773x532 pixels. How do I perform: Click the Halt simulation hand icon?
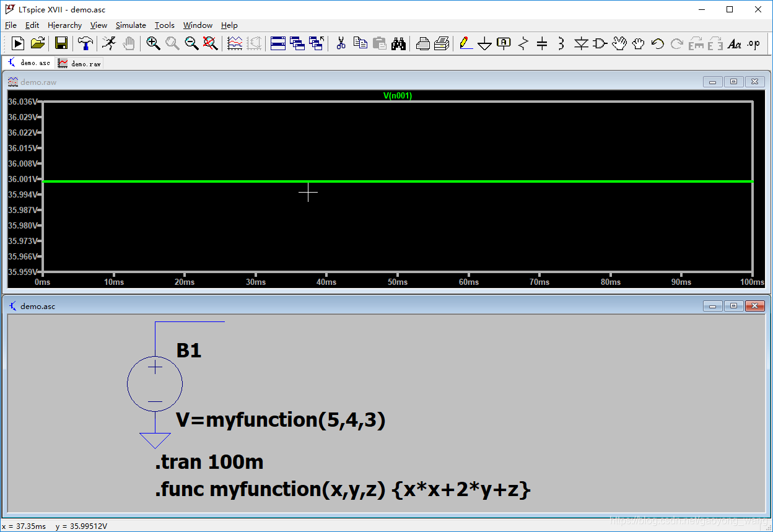tap(129, 43)
